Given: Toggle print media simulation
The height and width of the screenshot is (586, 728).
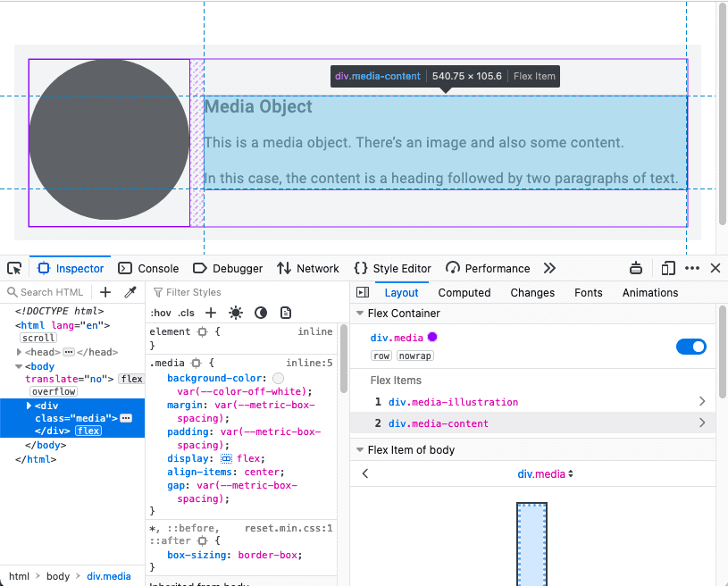Looking at the screenshot, I should click(x=286, y=312).
